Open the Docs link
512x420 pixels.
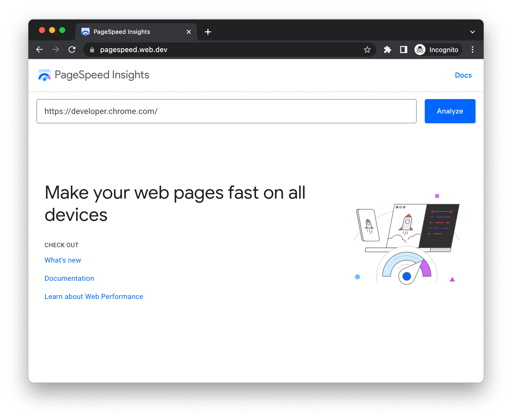click(x=463, y=76)
